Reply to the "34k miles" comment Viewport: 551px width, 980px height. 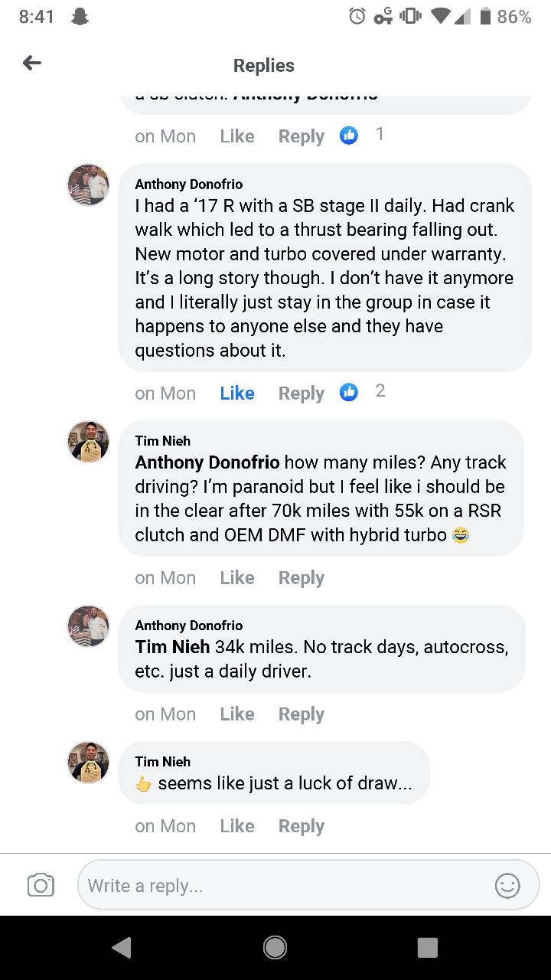click(301, 714)
